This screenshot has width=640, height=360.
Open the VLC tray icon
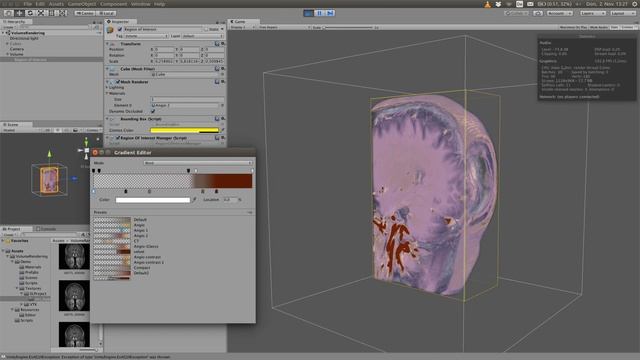pos(487,4)
